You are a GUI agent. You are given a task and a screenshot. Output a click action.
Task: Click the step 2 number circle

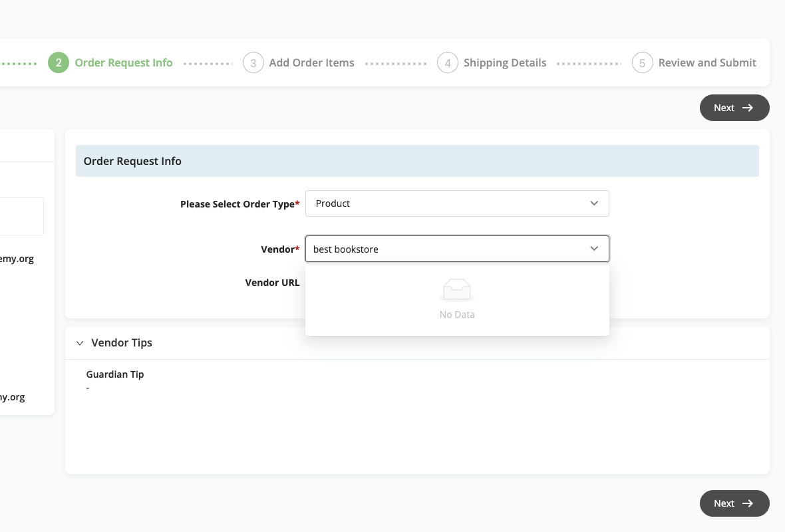tap(59, 63)
